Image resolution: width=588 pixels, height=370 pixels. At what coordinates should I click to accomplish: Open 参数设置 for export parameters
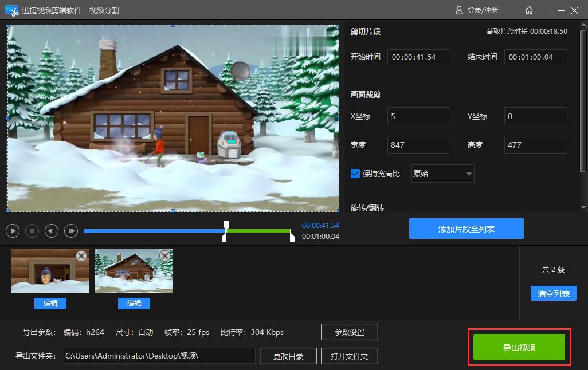(350, 332)
